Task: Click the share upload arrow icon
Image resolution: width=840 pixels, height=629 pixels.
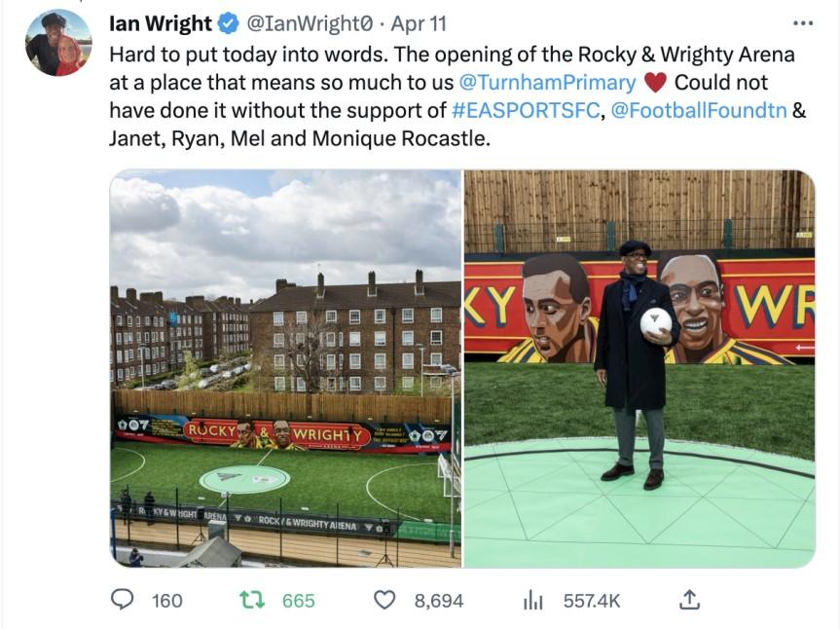Action: pos(689,600)
